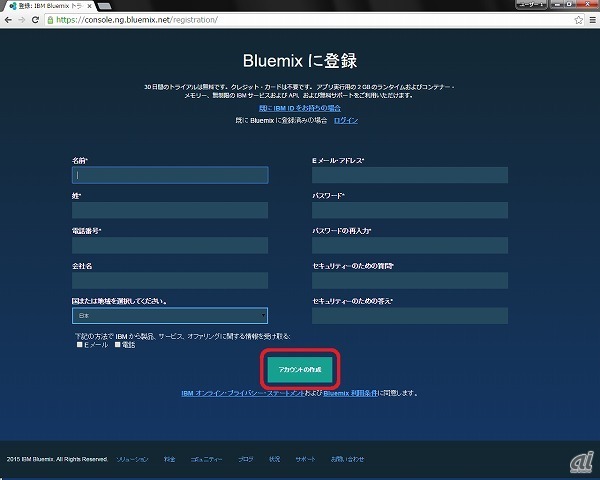Click the アカウントの作成 create account button
Screen dimensions: 600x480
[x=300, y=369]
